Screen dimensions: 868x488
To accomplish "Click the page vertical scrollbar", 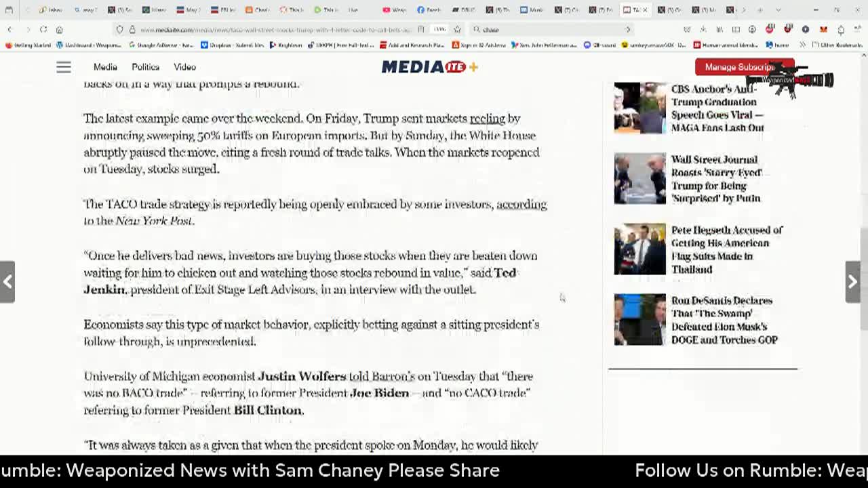I will point(863,258).
